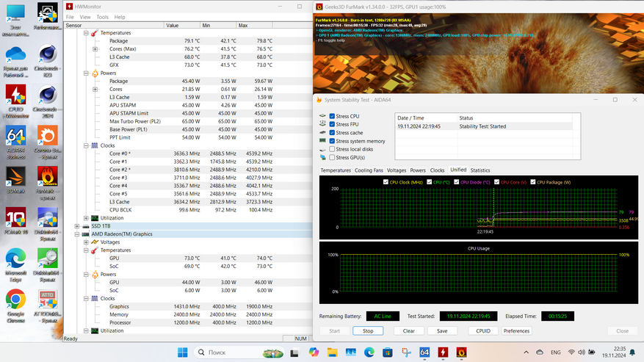The image size is (644, 362).
Task: Open PCMark 10 desktop shortcut
Action: (x=15, y=221)
